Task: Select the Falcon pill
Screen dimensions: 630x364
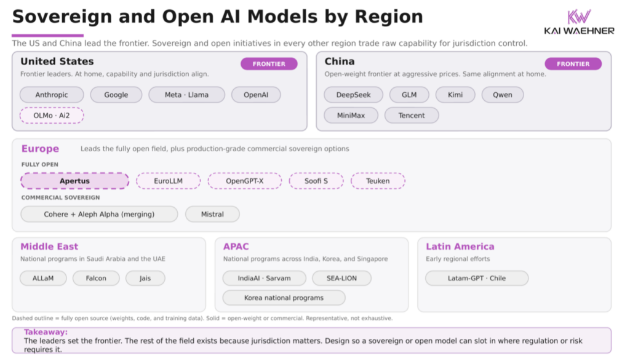Action: (x=96, y=278)
